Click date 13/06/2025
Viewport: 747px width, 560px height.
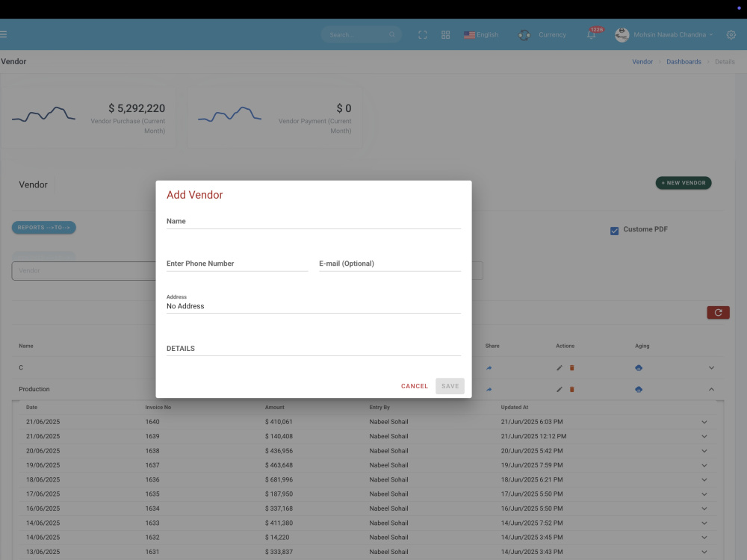tap(43, 552)
